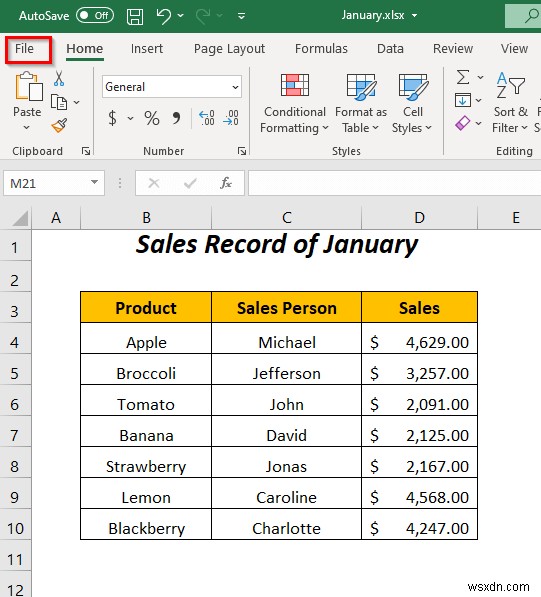Screen dimensions: 541x597
Task: Click the Comma Style icon
Action: (176, 118)
